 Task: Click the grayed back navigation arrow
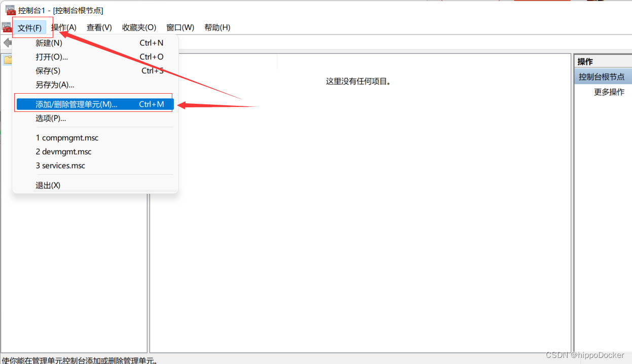[x=7, y=43]
